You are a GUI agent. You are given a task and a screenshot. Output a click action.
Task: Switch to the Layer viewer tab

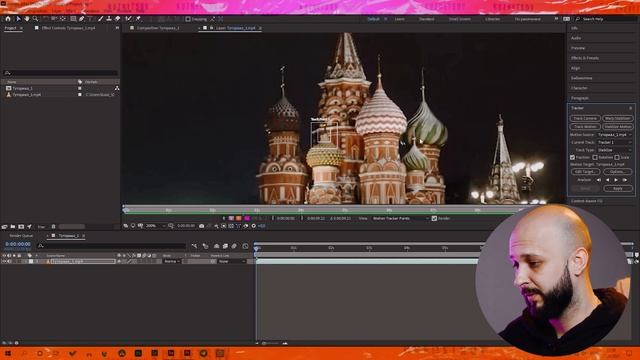click(236, 28)
